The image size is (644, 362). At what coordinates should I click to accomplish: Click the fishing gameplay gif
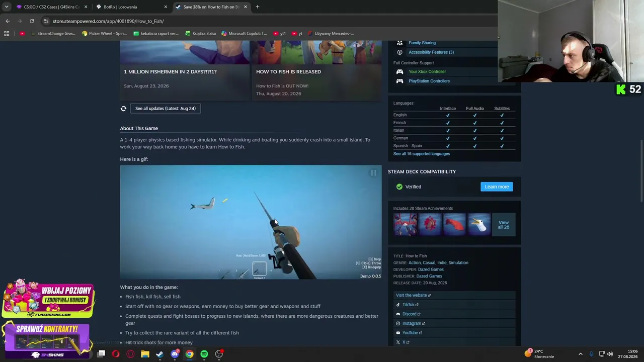[251, 222]
